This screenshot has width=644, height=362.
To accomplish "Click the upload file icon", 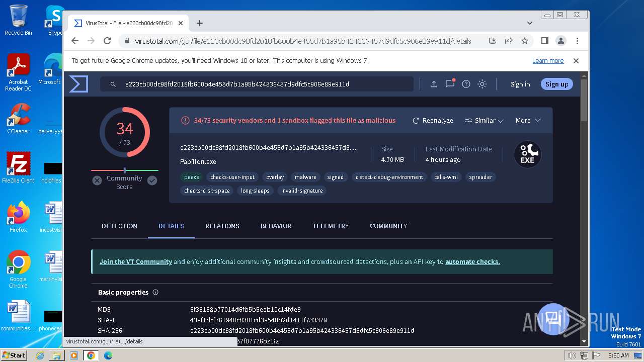I will [434, 84].
